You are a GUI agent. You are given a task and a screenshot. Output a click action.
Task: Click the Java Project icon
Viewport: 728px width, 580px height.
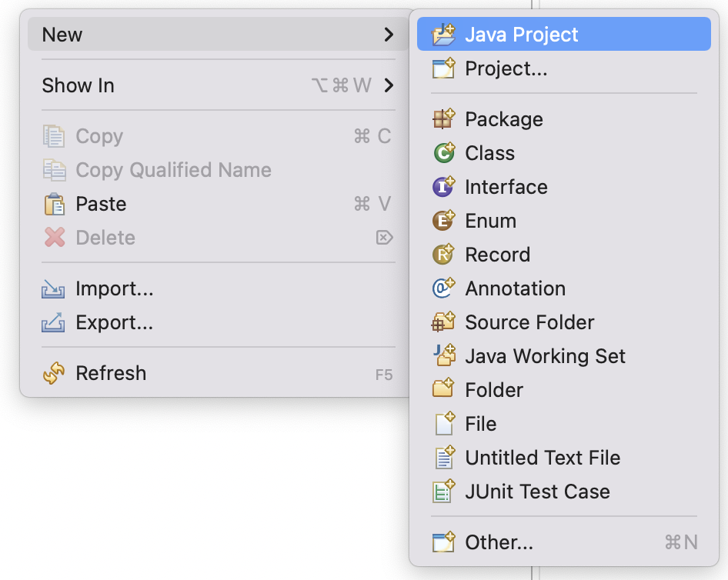[443, 35]
